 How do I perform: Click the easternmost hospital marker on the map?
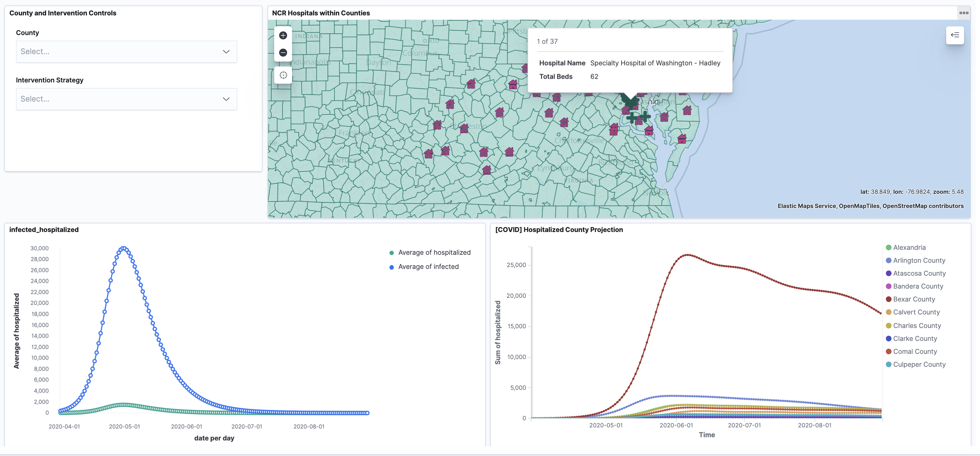(x=687, y=110)
